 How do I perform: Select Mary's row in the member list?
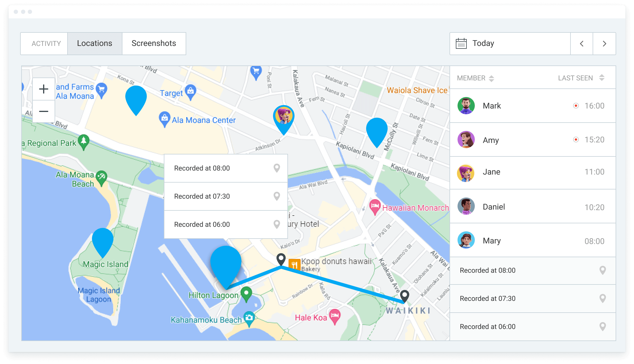(492, 241)
